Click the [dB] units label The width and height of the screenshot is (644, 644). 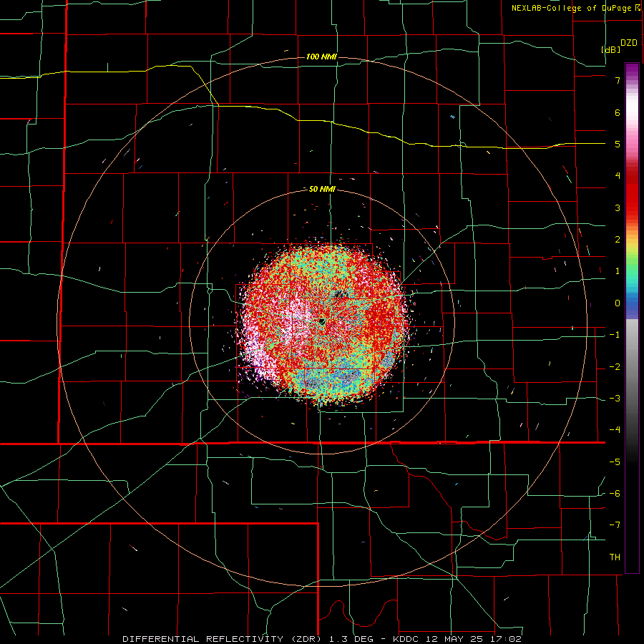pyautogui.click(x=610, y=49)
